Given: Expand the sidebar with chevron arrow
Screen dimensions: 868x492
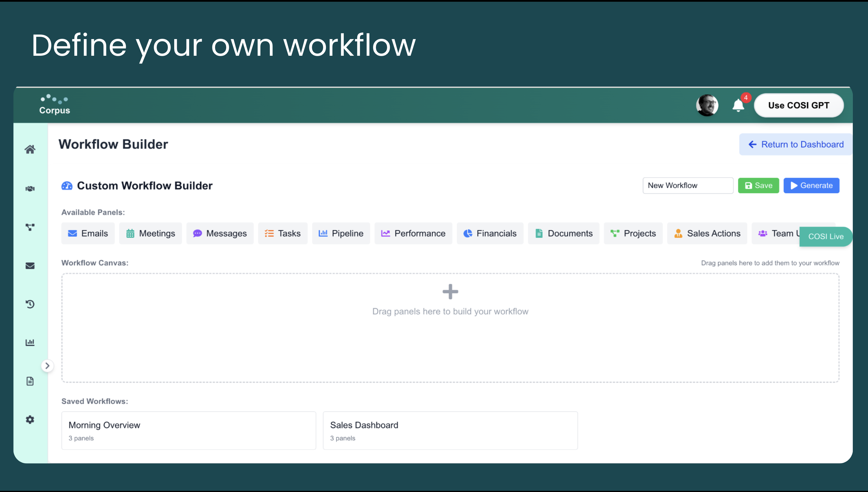Looking at the screenshot, I should [47, 366].
